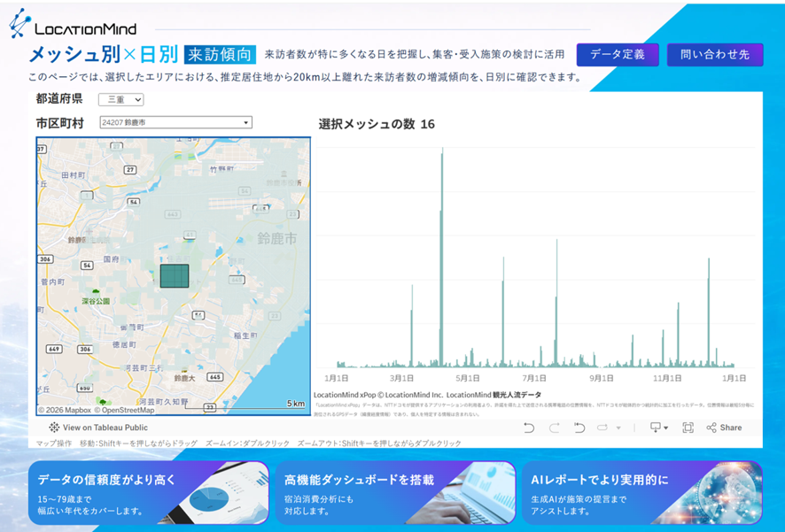
Task: Open the Download menu icon
Action: coord(658,428)
